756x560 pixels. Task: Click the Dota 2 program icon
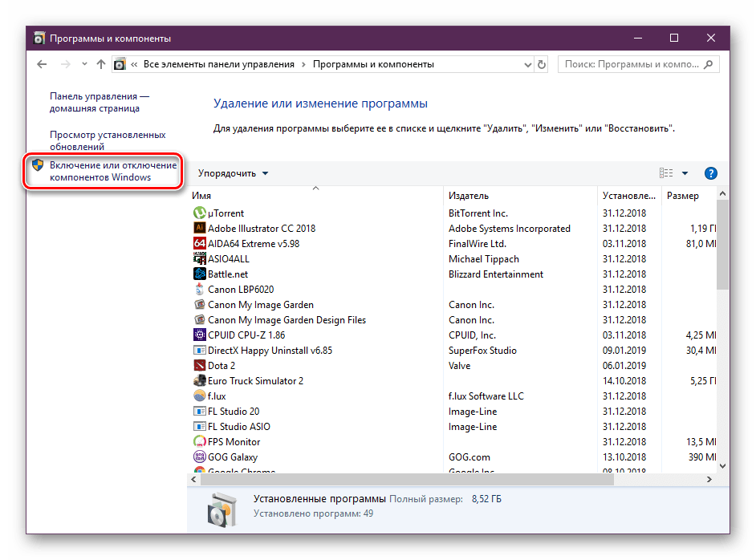(200, 366)
